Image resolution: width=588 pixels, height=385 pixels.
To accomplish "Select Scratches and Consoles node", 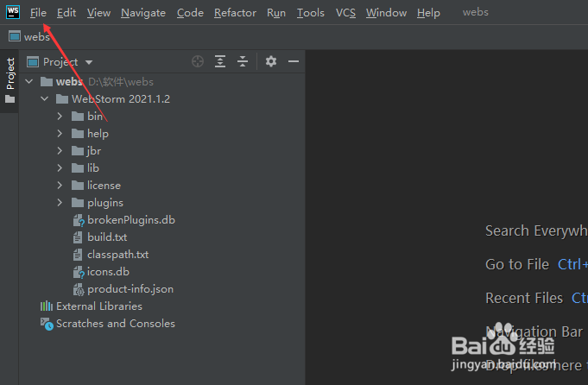I will coord(116,324).
